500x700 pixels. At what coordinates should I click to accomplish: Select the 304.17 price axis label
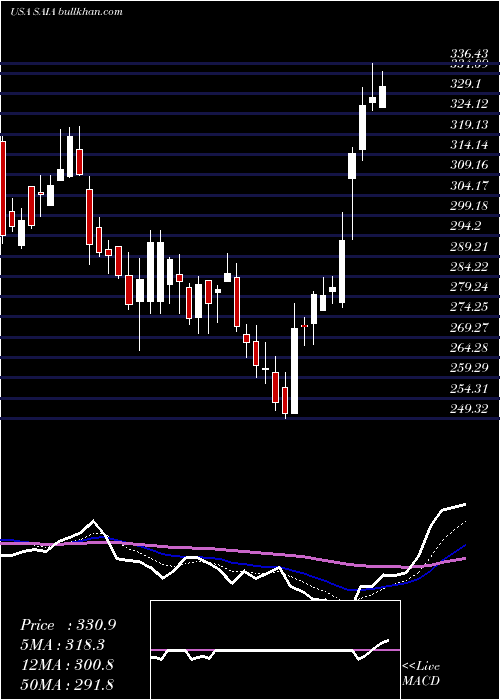click(469, 185)
